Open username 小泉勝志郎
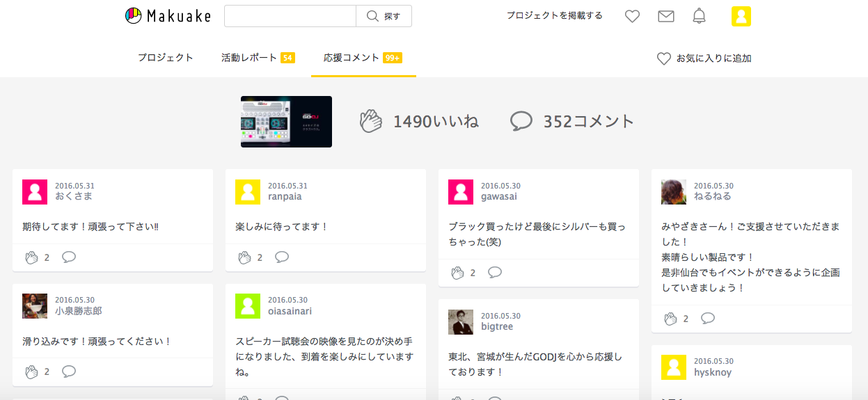The width and height of the screenshot is (868, 400). [79, 311]
